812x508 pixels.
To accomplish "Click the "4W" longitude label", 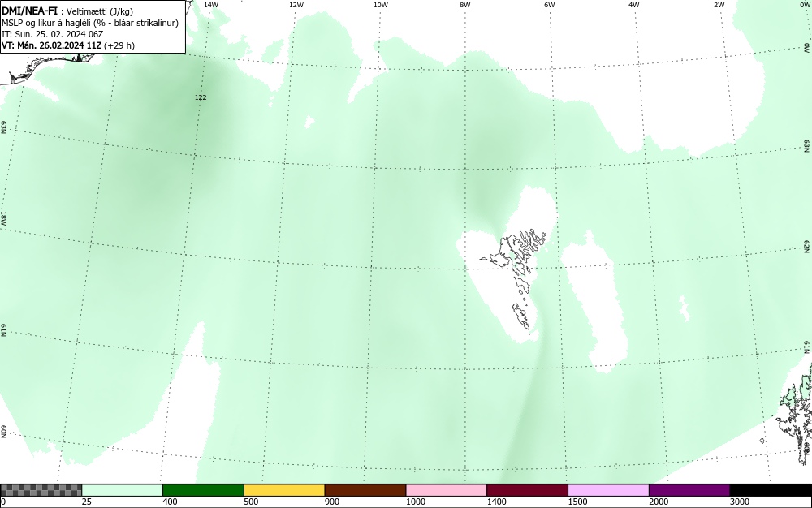I will pos(634,5).
